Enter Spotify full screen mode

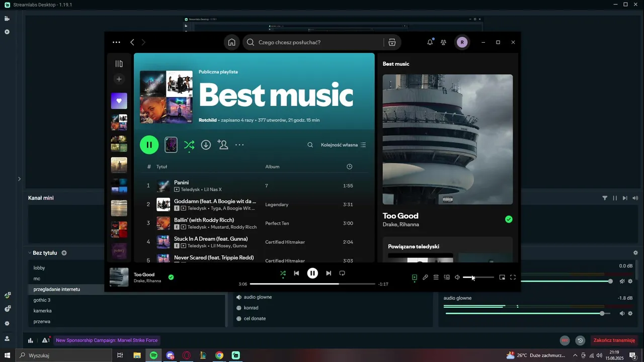click(x=513, y=277)
